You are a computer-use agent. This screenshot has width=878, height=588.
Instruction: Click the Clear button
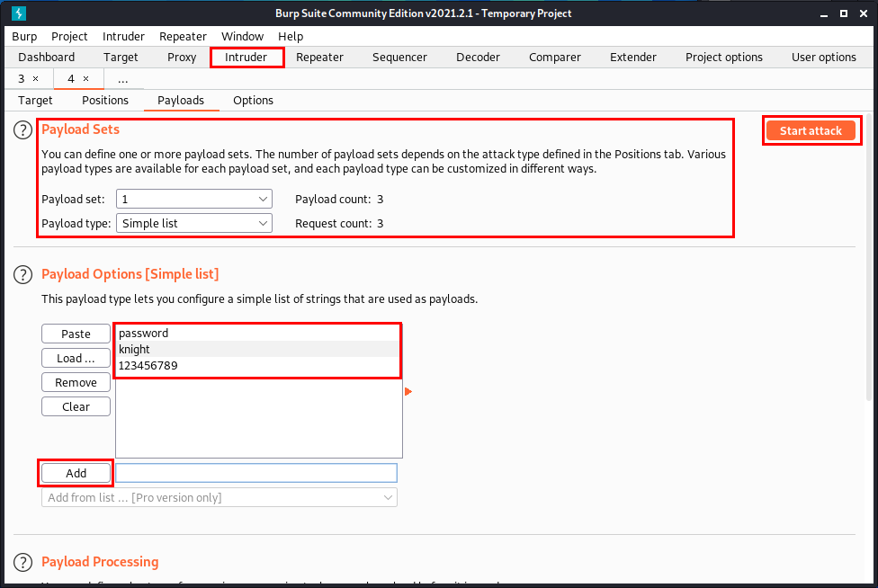point(76,406)
